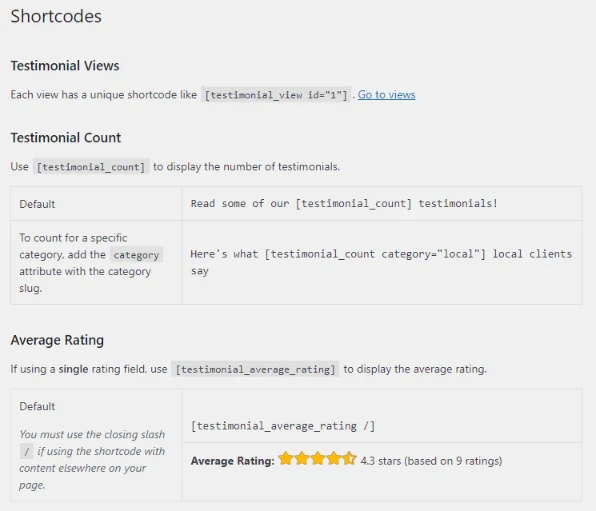The image size is (596, 511).
Task: Click the first star in Average Rating
Action: [x=285, y=459]
